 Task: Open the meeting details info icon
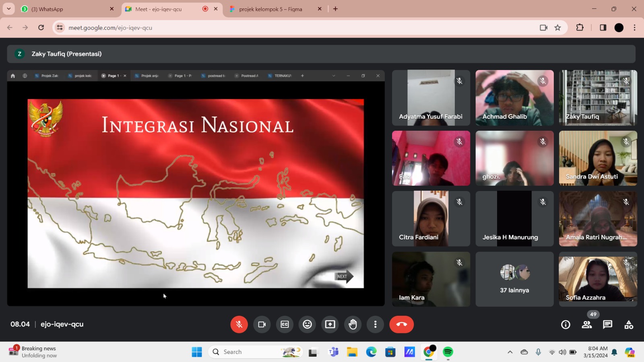(566, 325)
